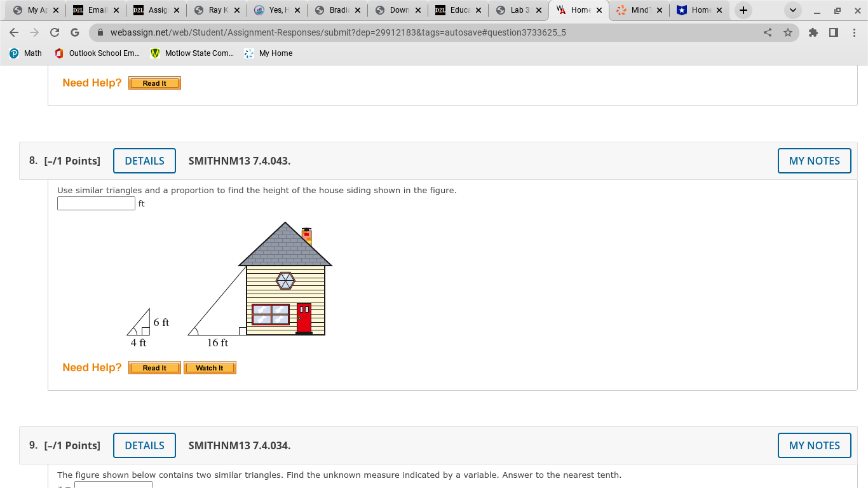
Task: Open a new browser tab
Action: tap(743, 10)
